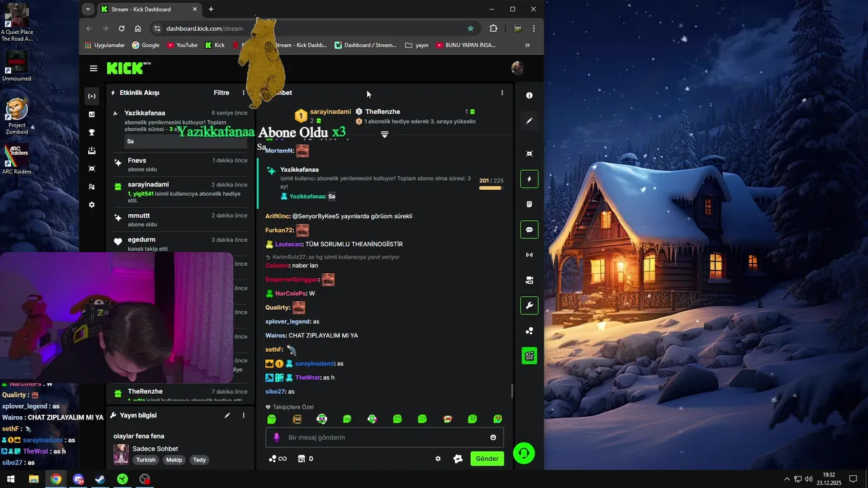Click the chat scrollbar
This screenshot has height=488, width=868.
(512, 391)
